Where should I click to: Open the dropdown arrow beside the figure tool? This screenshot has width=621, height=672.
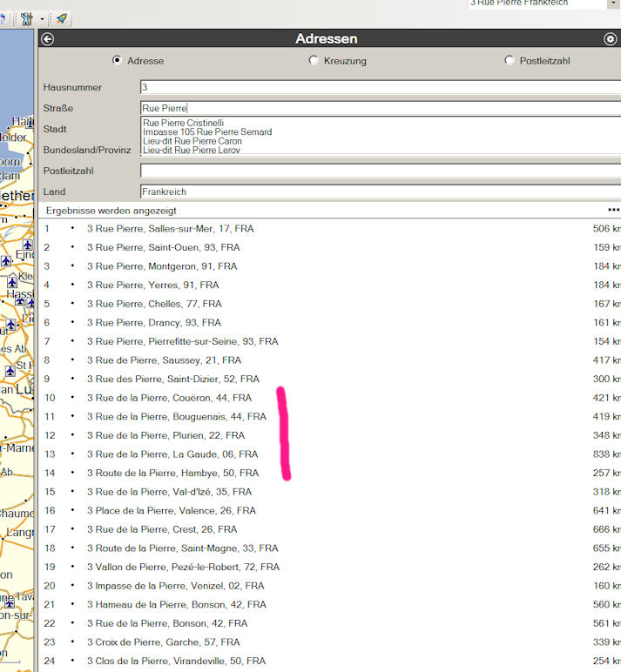click(x=42, y=18)
